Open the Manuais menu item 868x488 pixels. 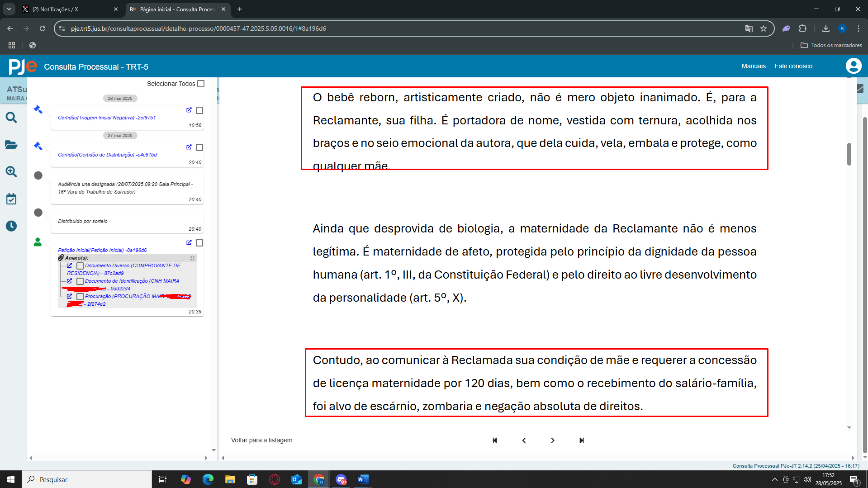[754, 66]
